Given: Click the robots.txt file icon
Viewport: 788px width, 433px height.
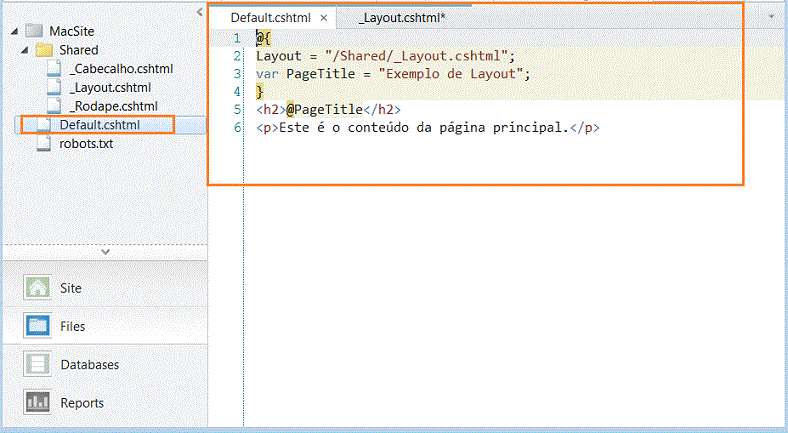Looking at the screenshot, I should (x=44, y=143).
